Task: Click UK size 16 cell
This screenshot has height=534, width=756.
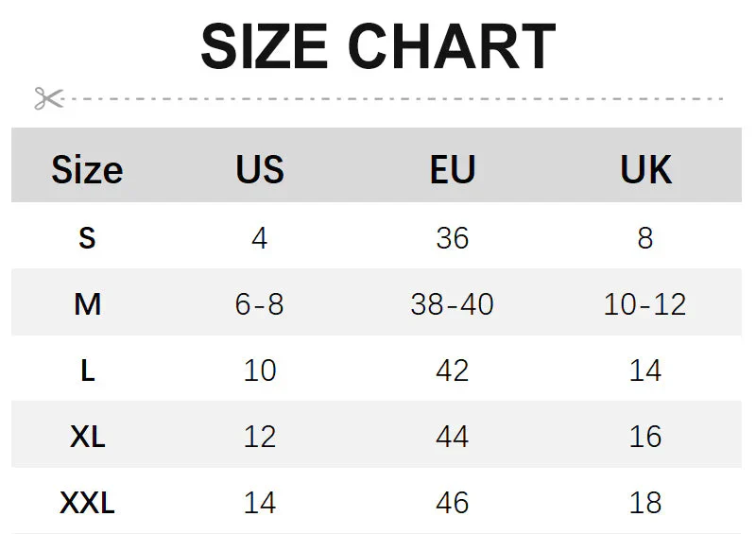Action: point(645,436)
